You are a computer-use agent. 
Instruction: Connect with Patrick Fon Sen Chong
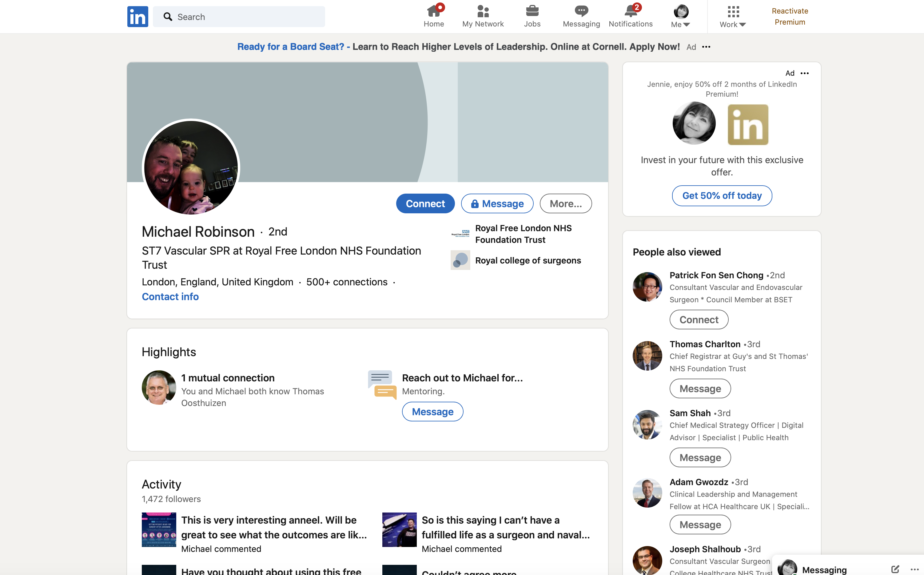click(699, 320)
